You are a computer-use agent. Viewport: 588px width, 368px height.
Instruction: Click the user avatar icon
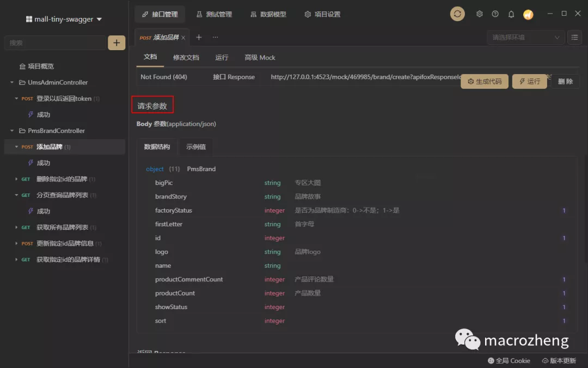(528, 15)
